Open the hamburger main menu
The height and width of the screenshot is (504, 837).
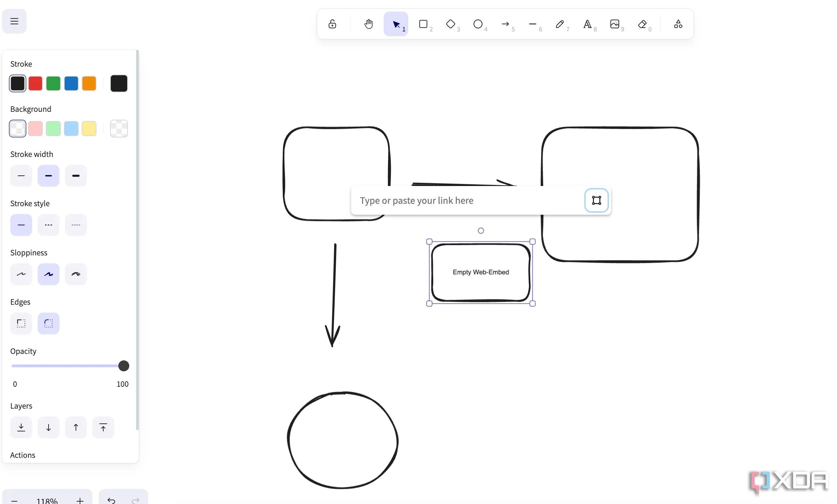tap(14, 21)
